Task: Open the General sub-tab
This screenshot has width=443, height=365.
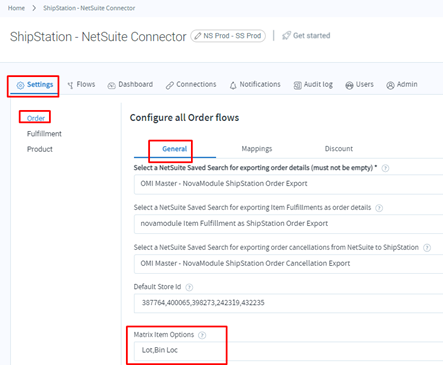Action: click(175, 149)
